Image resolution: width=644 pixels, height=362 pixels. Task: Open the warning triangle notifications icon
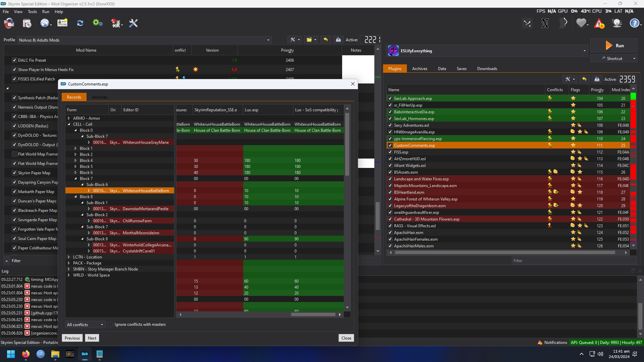point(599,23)
